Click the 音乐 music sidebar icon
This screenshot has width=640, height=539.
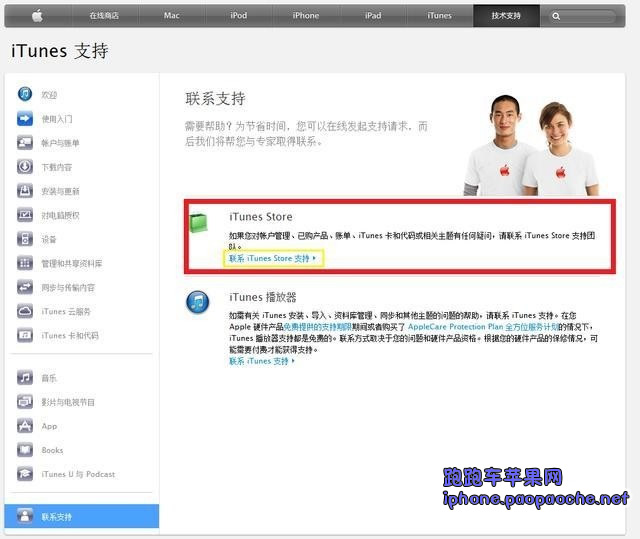click(x=25, y=378)
